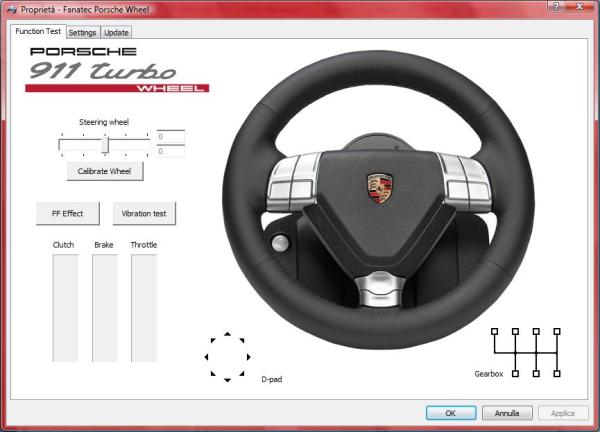Click the D-pad up arrow
This screenshot has height=432, width=600.
click(x=227, y=334)
